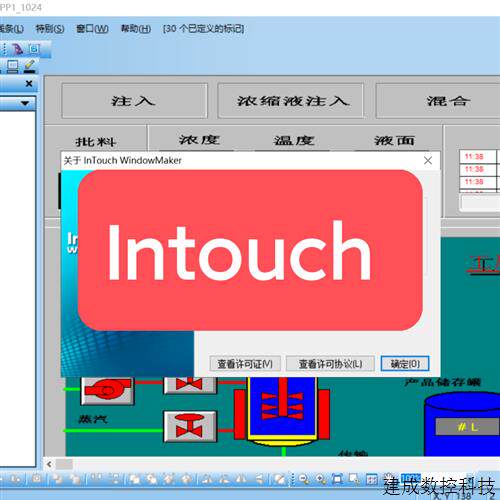
Task: Click the purple wizard icon in top toolbar
Action: [18, 49]
